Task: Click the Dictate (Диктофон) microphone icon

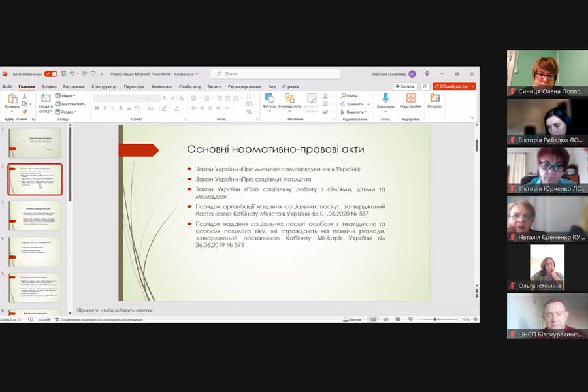Action: [385, 99]
